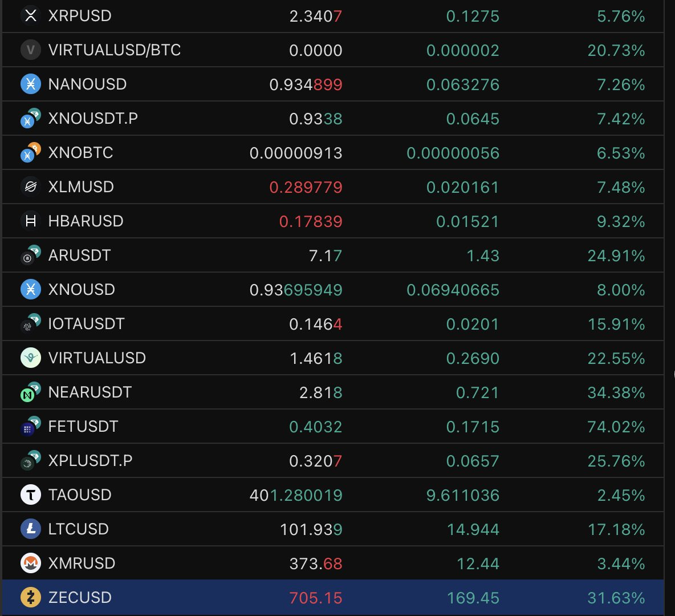Click the XNOBTC coin icon

pos(31,152)
